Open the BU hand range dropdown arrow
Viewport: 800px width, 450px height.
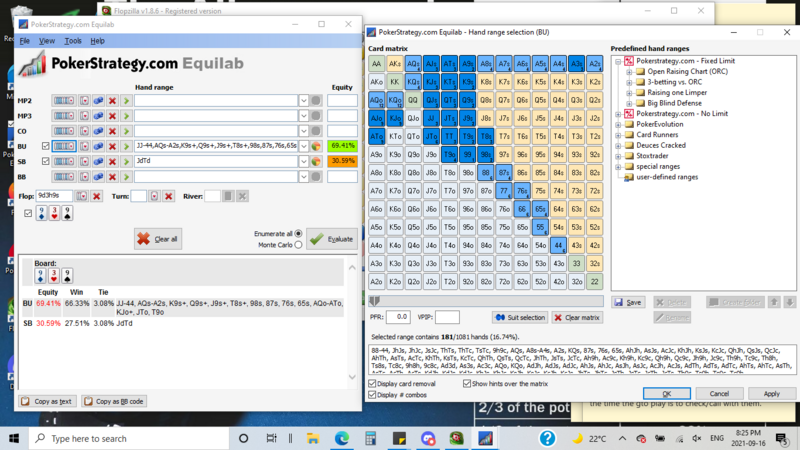pyautogui.click(x=304, y=146)
